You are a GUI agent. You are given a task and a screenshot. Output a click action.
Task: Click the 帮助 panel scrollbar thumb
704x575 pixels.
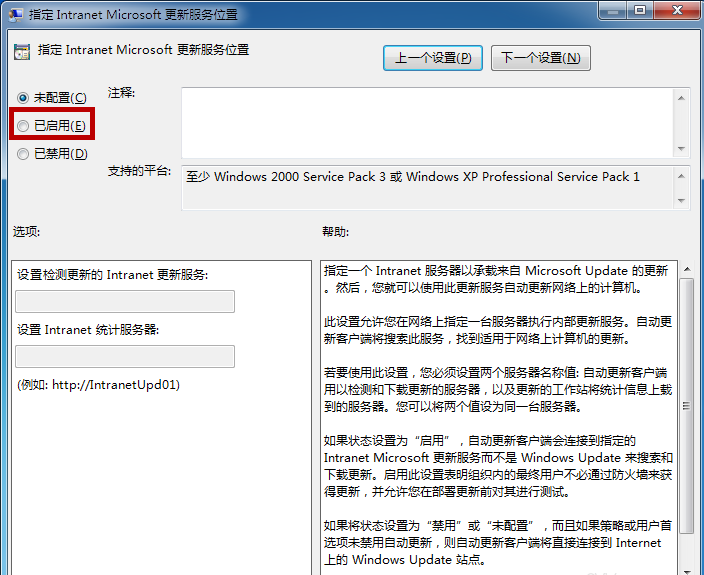coord(687,406)
